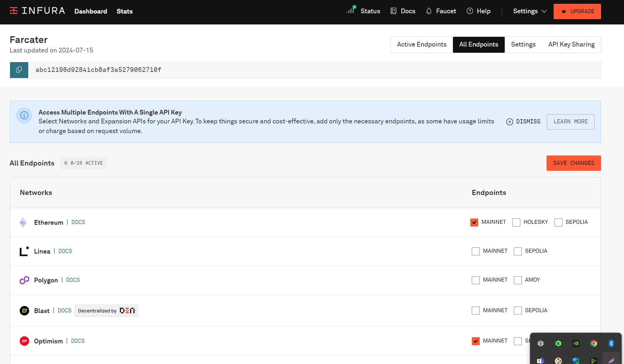Click the API key text field

[x=315, y=70]
